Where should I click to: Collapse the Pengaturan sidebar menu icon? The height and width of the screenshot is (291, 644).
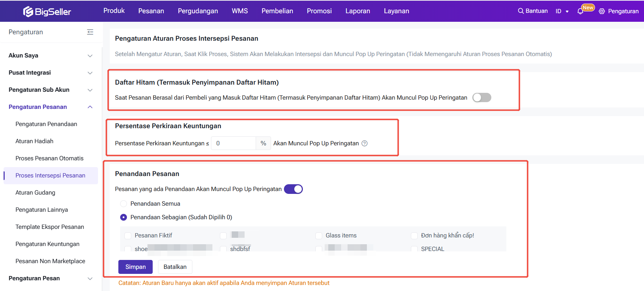(90, 32)
